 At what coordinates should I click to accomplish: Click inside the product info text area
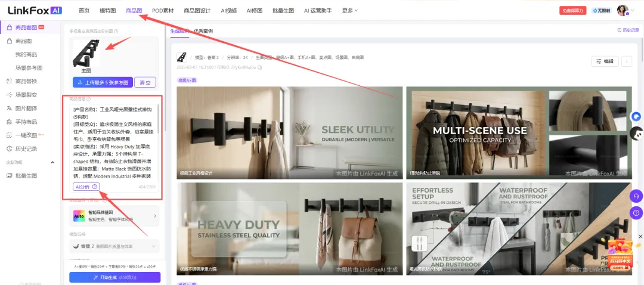click(113, 142)
